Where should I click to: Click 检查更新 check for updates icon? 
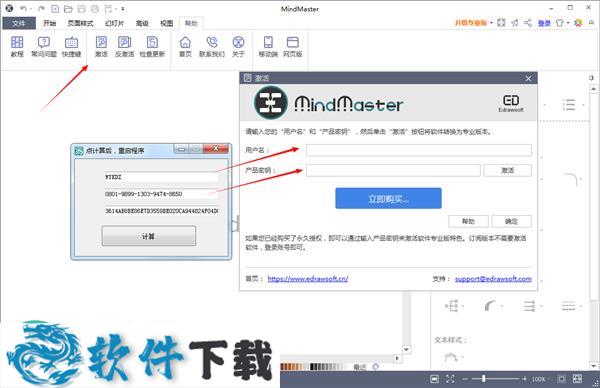[x=152, y=46]
